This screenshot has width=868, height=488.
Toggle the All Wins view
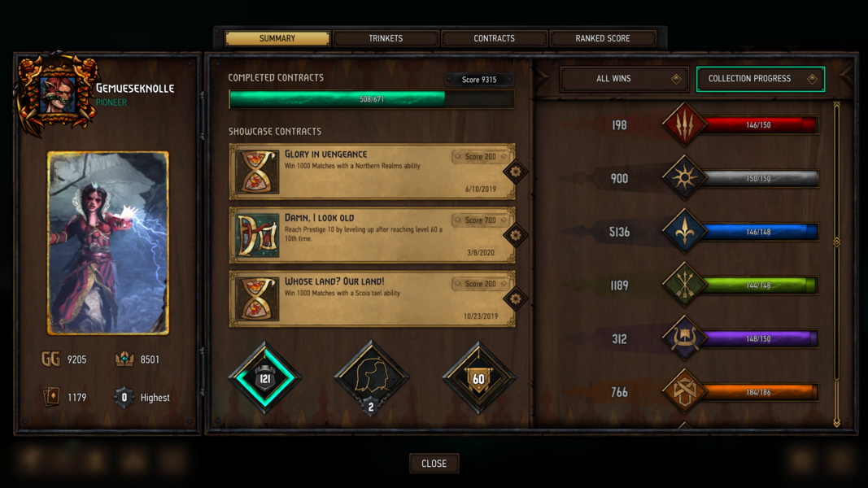click(x=624, y=79)
